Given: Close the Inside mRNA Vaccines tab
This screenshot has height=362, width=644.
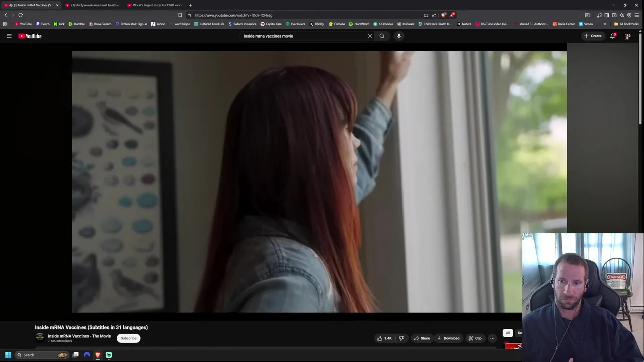Looking at the screenshot, I should click(57, 5).
